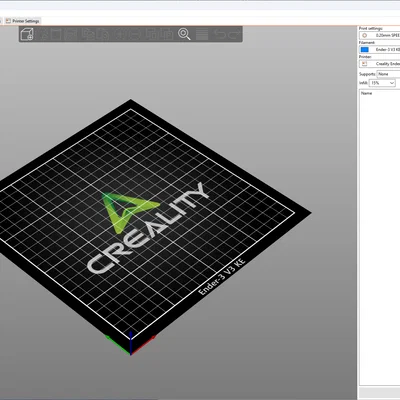Viewport: 400px width, 400px height.
Task: Open the Supports dropdown set to None
Action: 388,74
